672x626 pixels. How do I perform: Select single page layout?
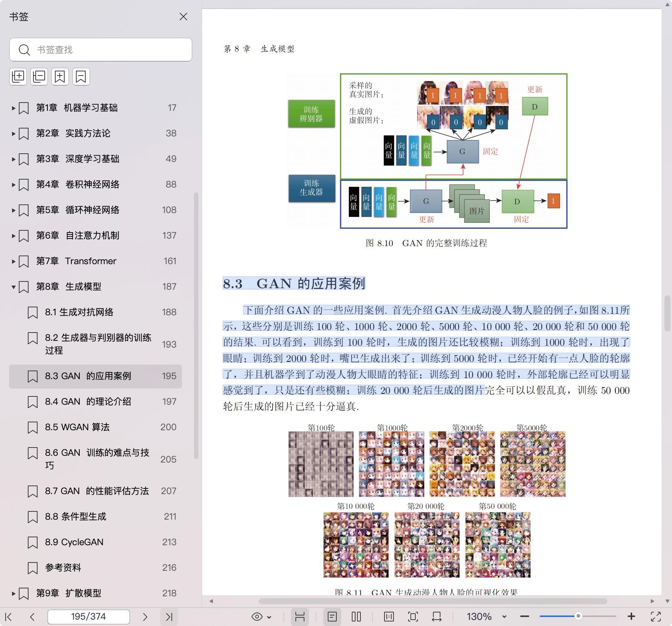332,617
